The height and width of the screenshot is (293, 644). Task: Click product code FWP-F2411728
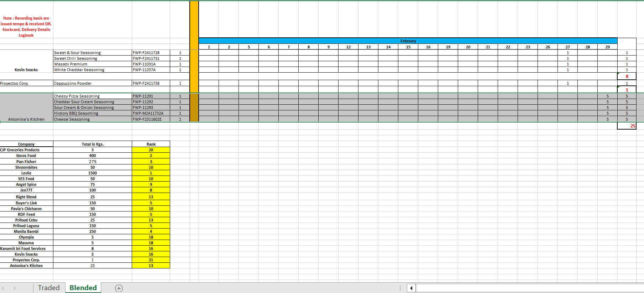pyautogui.click(x=151, y=53)
